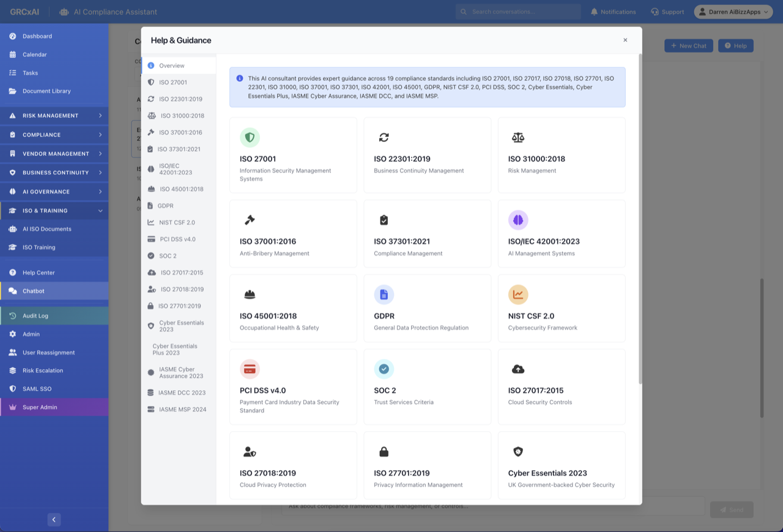Click the Cyber Essentials 2023 shield icon
Viewport: 783px width, 532px height.
point(518,451)
